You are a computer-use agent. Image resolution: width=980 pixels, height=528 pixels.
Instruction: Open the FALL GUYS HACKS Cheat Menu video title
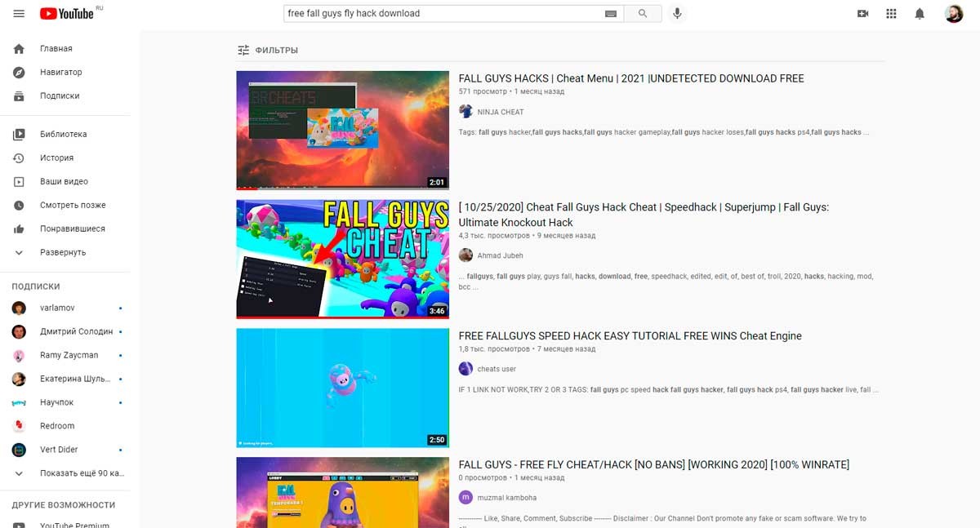(x=631, y=78)
